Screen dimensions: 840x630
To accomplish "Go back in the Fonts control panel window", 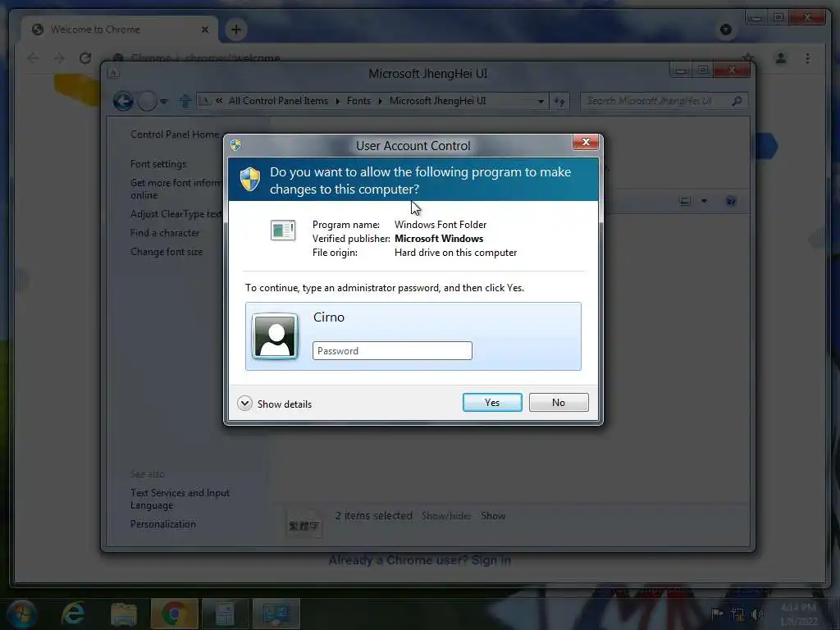I will [x=123, y=101].
